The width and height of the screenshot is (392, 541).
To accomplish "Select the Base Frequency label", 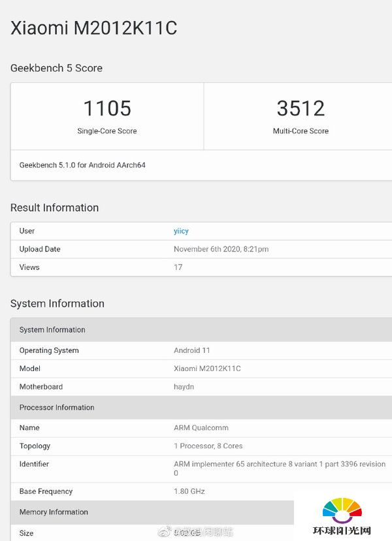I will pyautogui.click(x=46, y=491).
